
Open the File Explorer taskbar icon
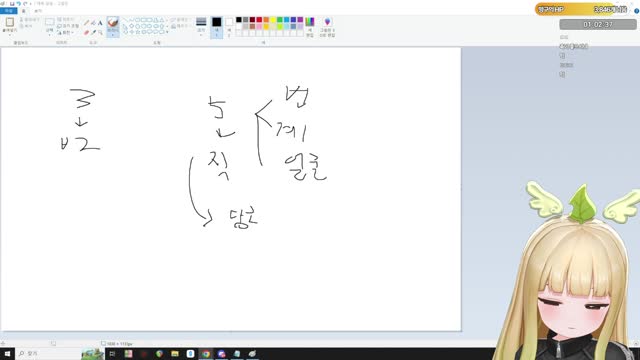[175, 354]
